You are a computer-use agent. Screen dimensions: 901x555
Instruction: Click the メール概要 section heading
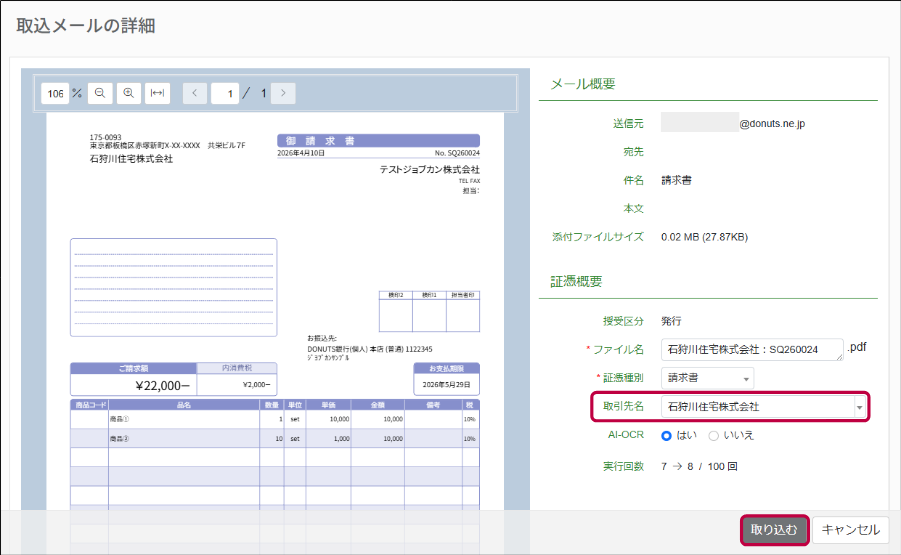click(583, 84)
